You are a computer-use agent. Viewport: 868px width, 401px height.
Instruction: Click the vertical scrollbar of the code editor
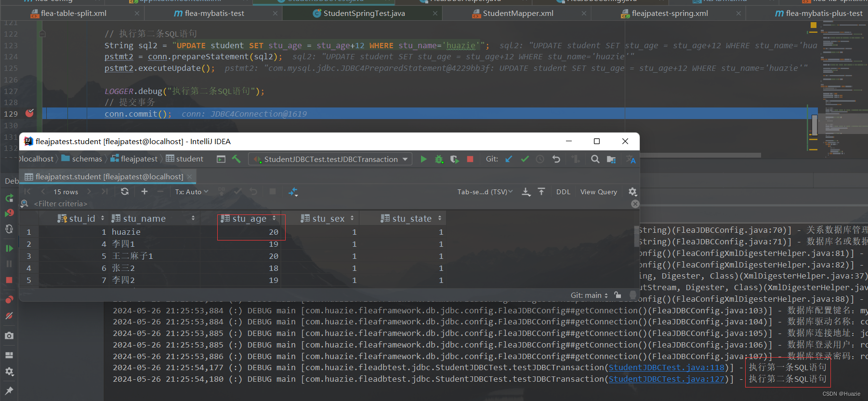tap(815, 125)
